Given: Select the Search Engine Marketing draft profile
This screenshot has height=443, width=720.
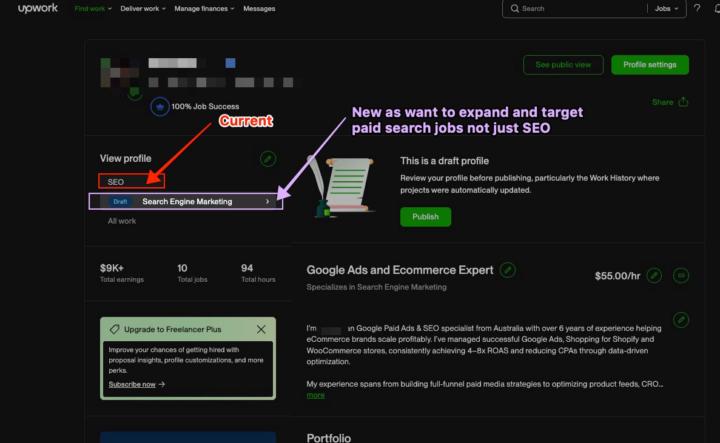Looking at the screenshot, I should 186,202.
